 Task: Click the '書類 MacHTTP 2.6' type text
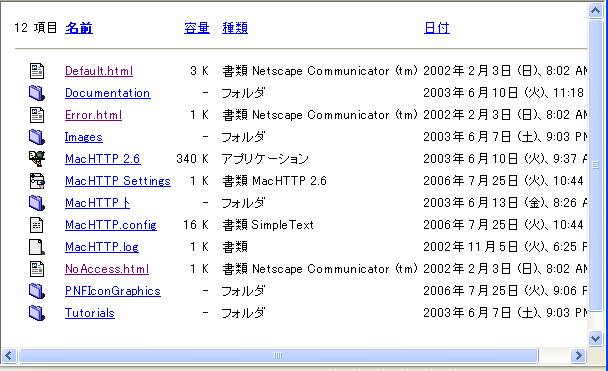click(275, 181)
